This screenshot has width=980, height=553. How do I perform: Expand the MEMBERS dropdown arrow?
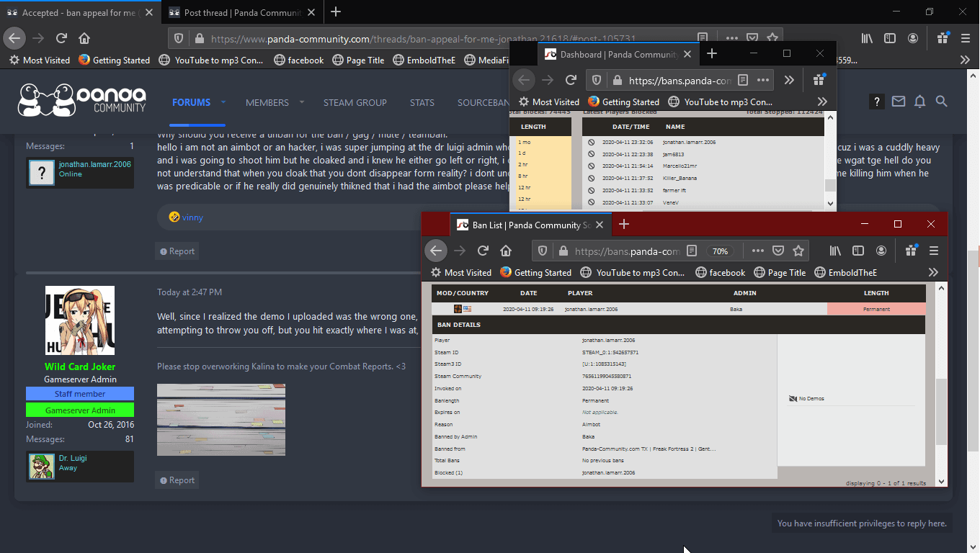pyautogui.click(x=301, y=102)
